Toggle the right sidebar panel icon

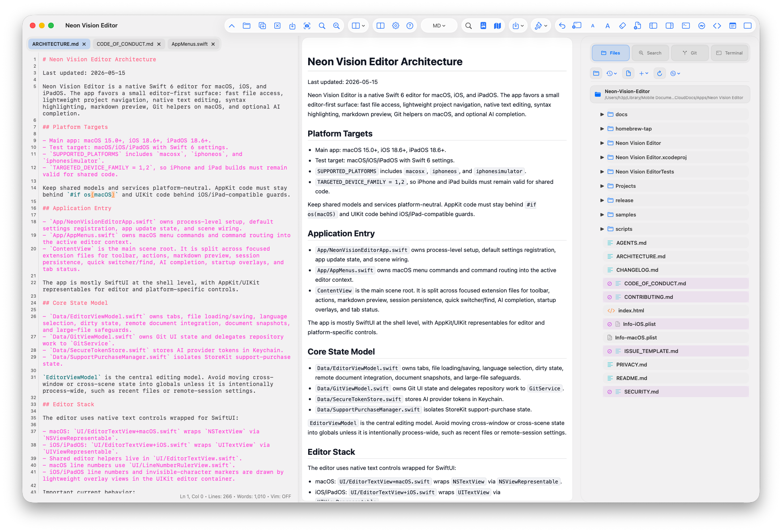point(669,26)
